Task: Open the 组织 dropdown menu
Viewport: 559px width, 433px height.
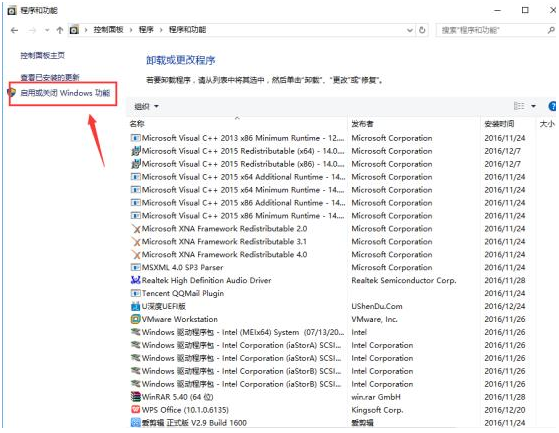Action: point(146,106)
